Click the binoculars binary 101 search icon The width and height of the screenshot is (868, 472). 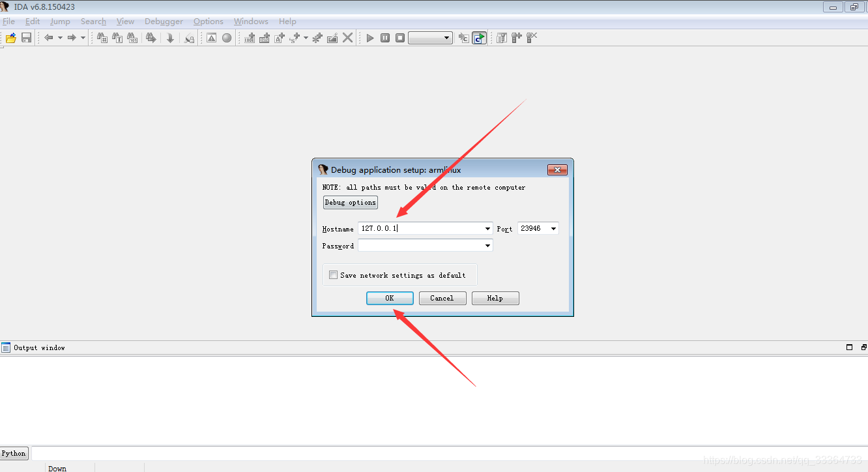click(132, 38)
